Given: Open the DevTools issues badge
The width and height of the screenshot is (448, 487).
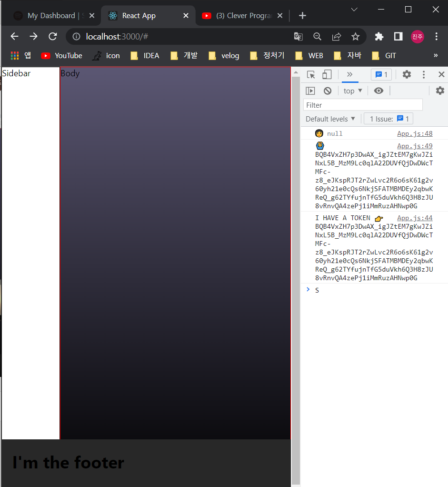Looking at the screenshot, I should (381, 74).
